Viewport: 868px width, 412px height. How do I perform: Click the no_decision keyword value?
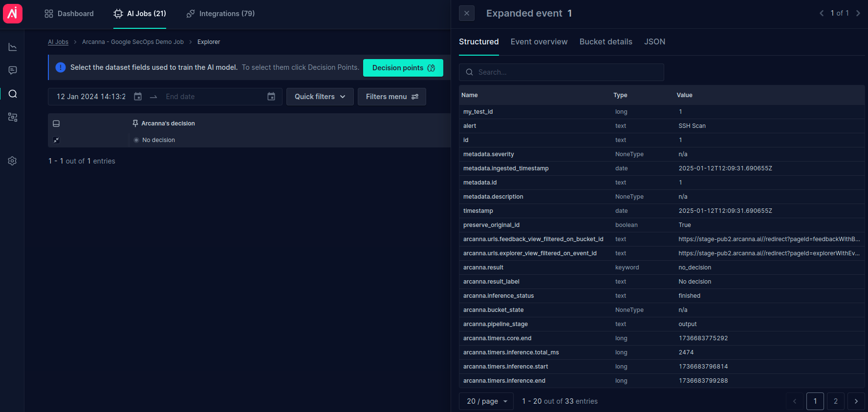[695, 268]
